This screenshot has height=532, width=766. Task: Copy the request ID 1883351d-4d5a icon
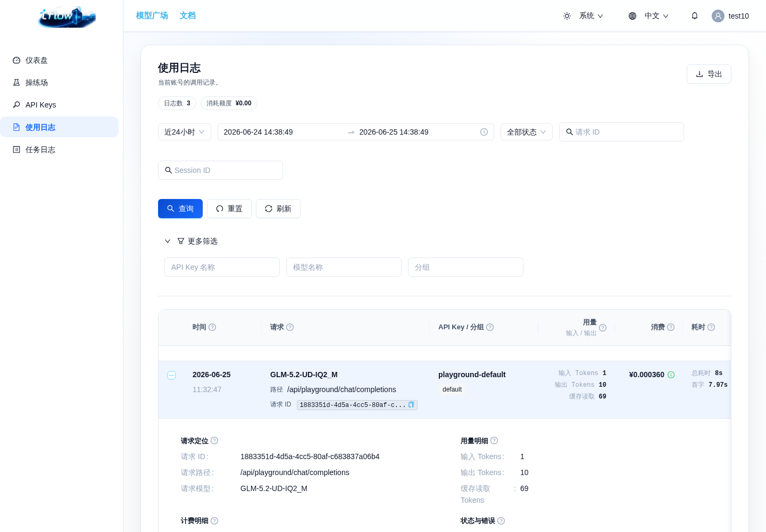tap(411, 405)
